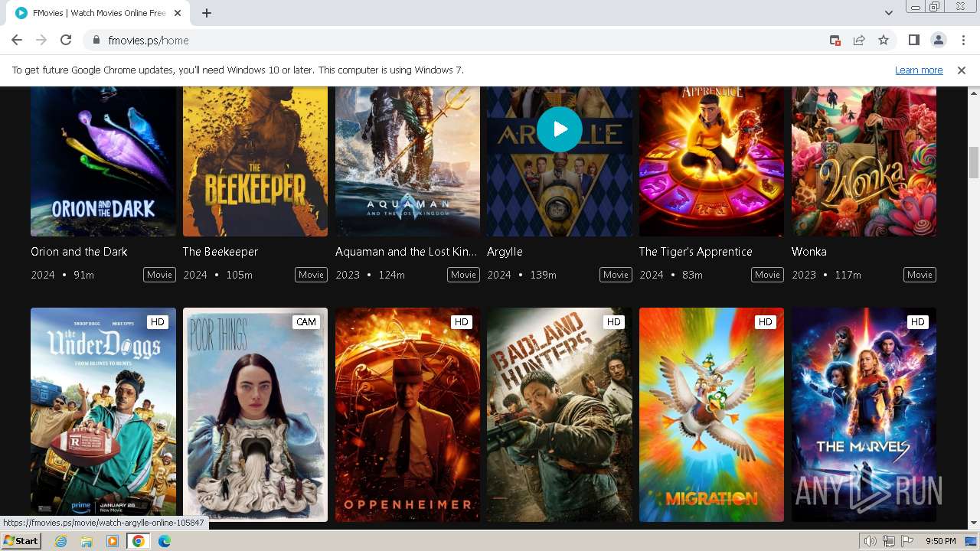Open the Chrome profile avatar

(938, 41)
